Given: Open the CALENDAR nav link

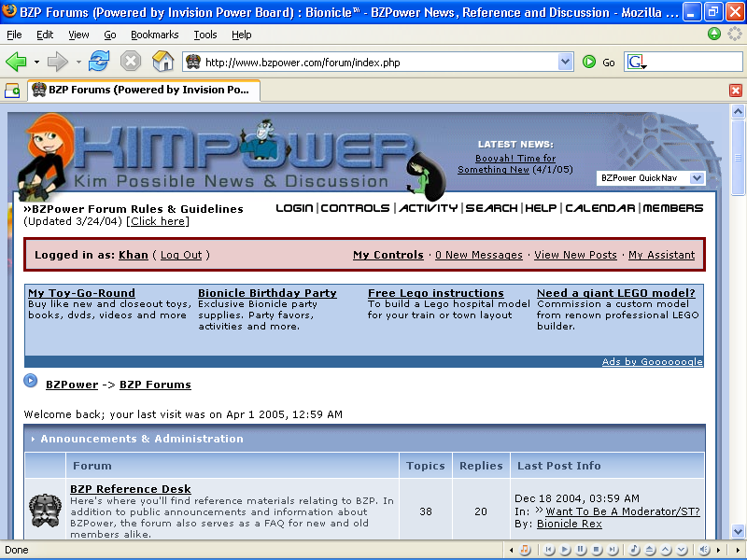Looking at the screenshot, I should [599, 208].
